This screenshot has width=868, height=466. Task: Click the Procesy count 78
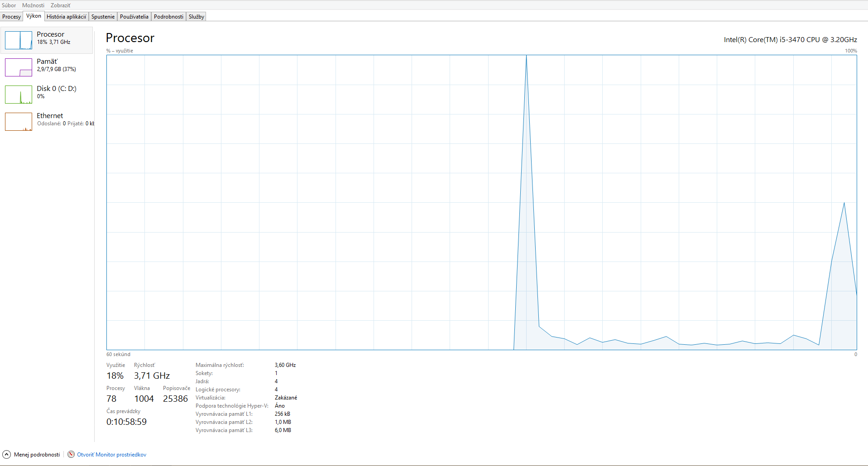pyautogui.click(x=111, y=399)
